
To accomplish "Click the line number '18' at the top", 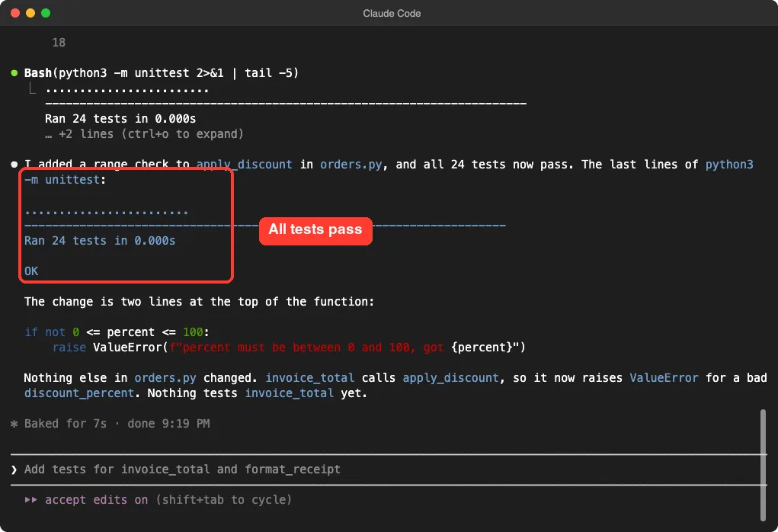I will pyautogui.click(x=59, y=43).
